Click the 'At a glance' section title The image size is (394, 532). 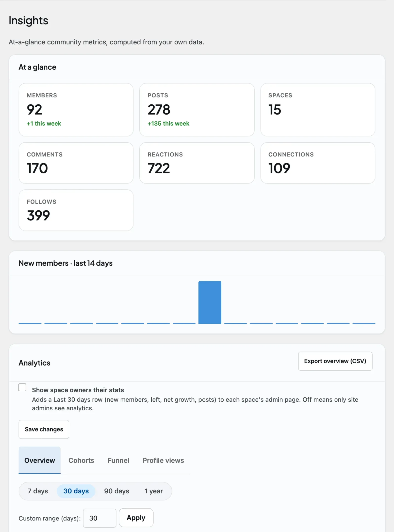[37, 67]
